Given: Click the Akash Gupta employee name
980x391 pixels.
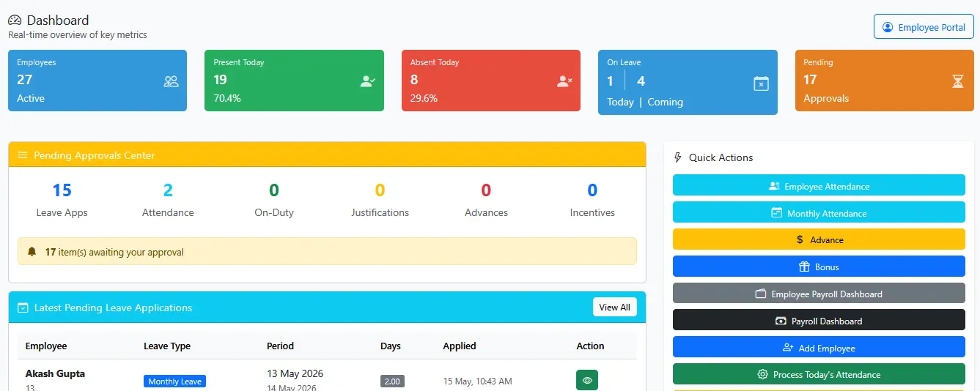Looking at the screenshot, I should 55,373.
